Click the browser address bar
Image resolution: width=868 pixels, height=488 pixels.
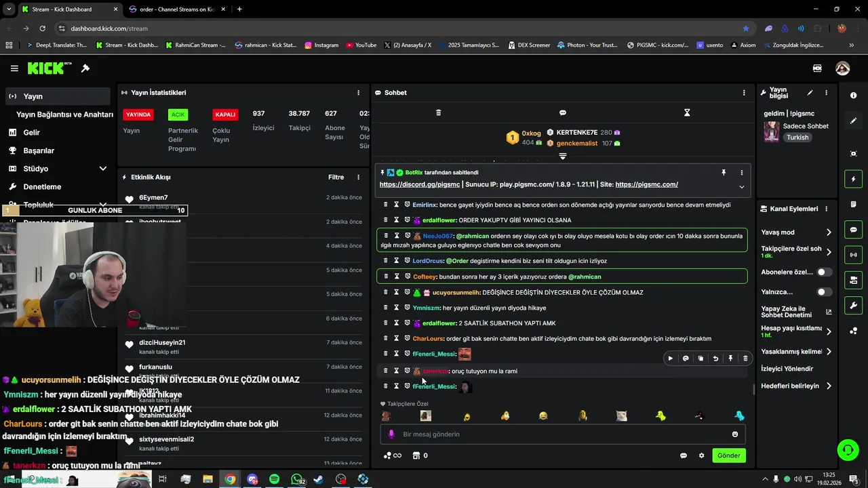400,28
